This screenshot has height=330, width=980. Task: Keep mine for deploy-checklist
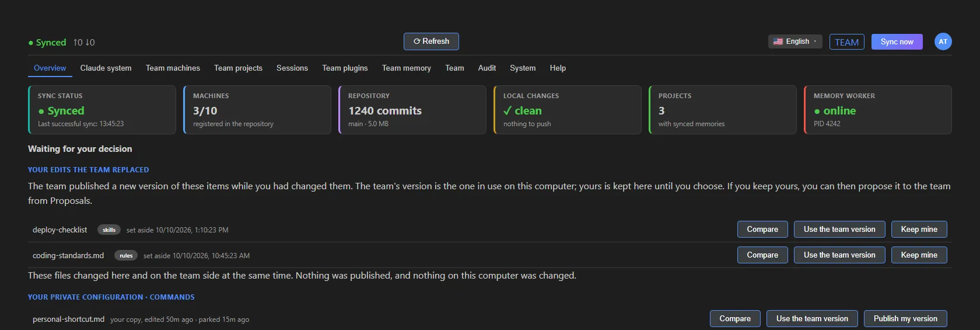click(919, 230)
